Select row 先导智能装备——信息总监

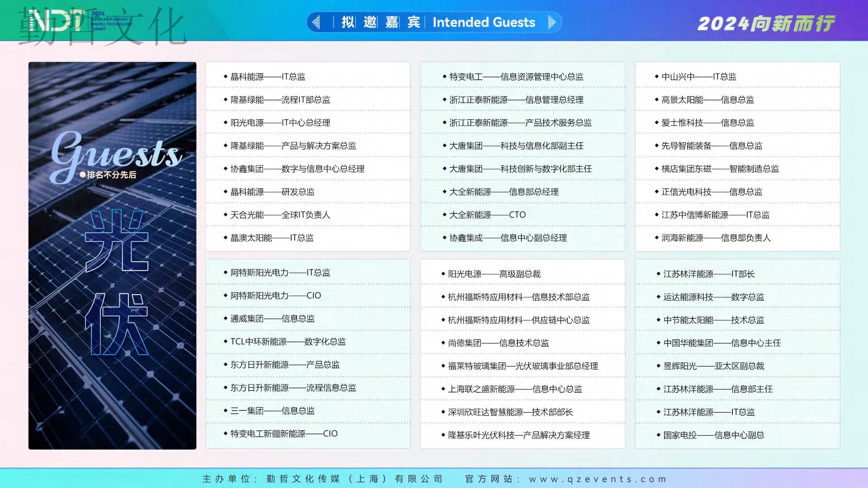point(738,146)
